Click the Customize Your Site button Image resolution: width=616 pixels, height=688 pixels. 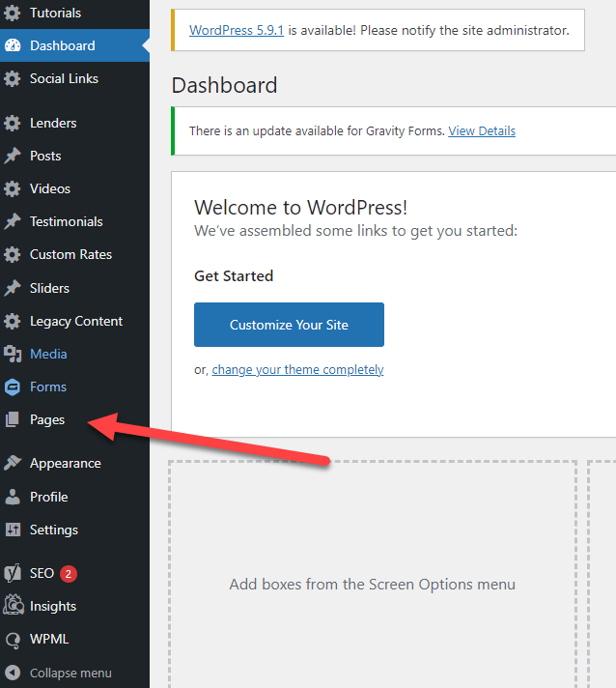289,325
